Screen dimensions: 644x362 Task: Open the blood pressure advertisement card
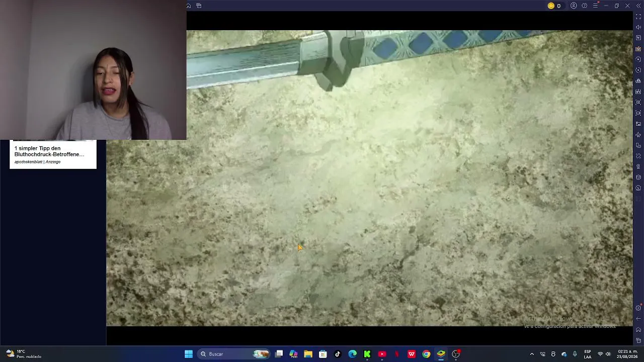(53, 154)
